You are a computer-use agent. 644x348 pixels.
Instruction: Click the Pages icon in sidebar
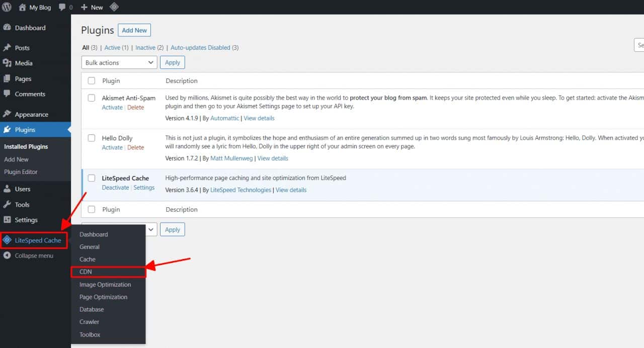coord(7,78)
